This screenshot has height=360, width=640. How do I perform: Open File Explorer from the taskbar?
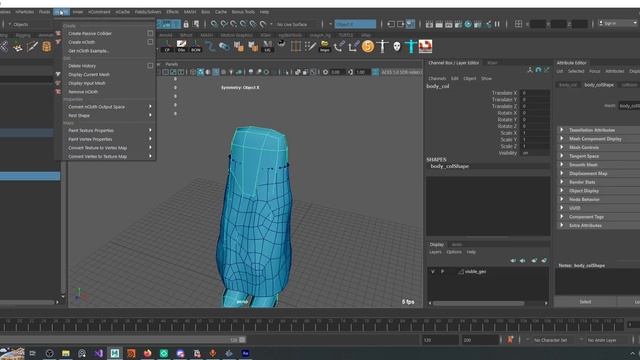pyautogui.click(x=66, y=353)
